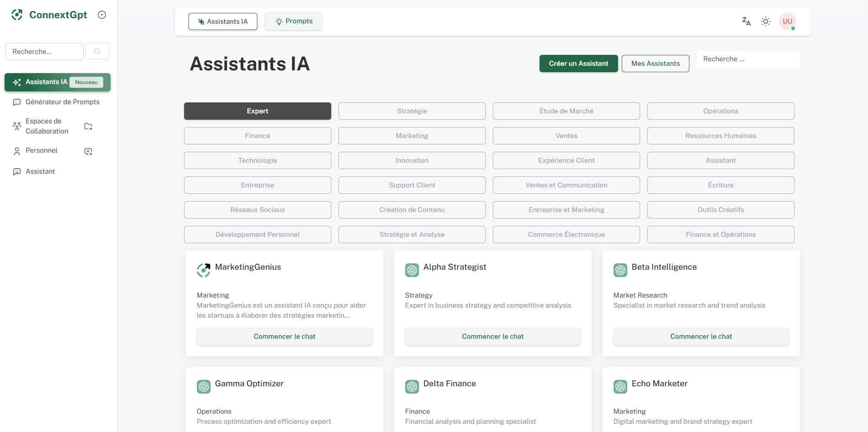The width and height of the screenshot is (868, 432).
Task: Click the Créer un Assistant button
Action: coord(578,64)
